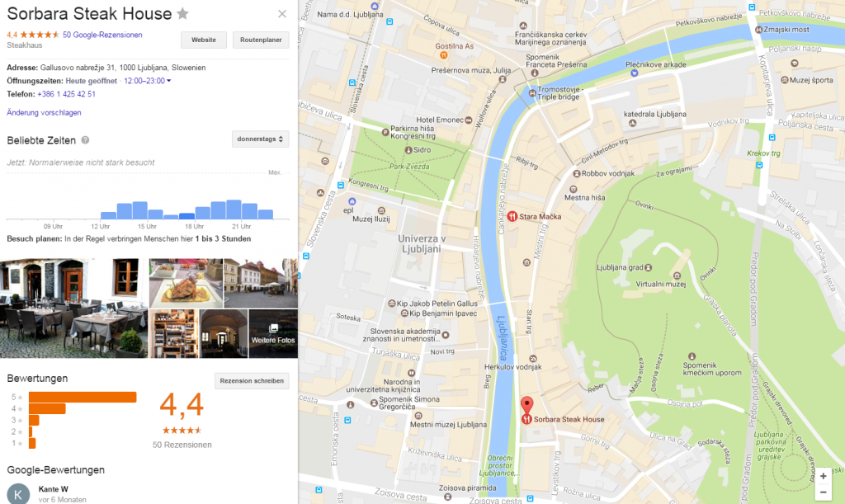Call phone number +386 1 425 42 51
Screen dimensions: 845x504
click(x=66, y=94)
